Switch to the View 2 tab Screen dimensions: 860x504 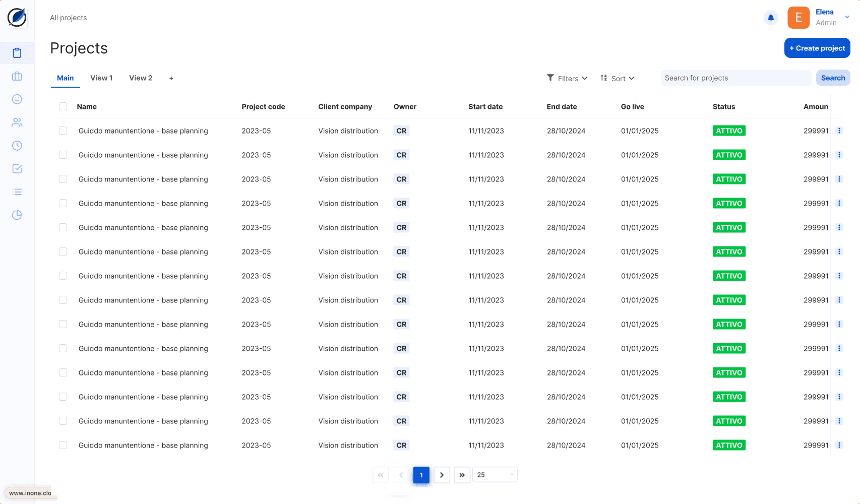tap(141, 78)
